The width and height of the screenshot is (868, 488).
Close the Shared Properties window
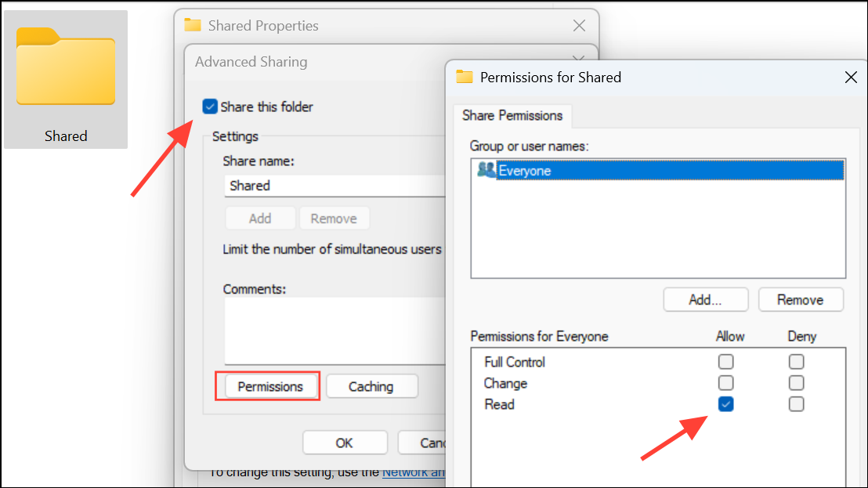click(x=579, y=25)
